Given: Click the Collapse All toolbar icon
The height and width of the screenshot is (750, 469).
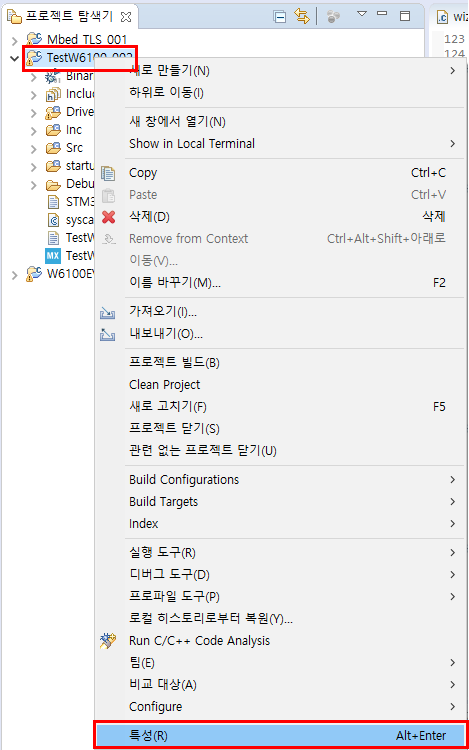Looking at the screenshot, I should pyautogui.click(x=280, y=17).
